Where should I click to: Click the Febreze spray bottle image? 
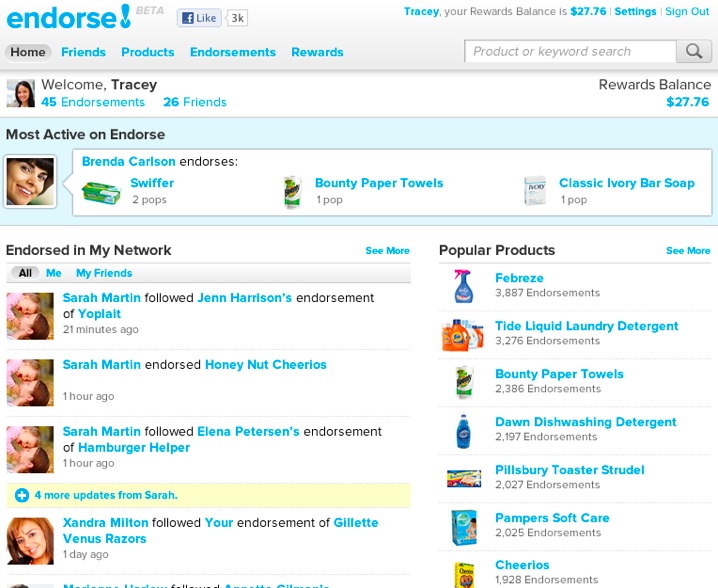tap(463, 286)
